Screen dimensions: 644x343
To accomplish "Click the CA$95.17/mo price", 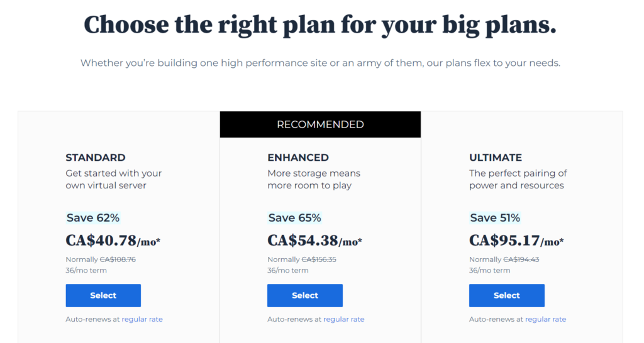I will tap(516, 241).
